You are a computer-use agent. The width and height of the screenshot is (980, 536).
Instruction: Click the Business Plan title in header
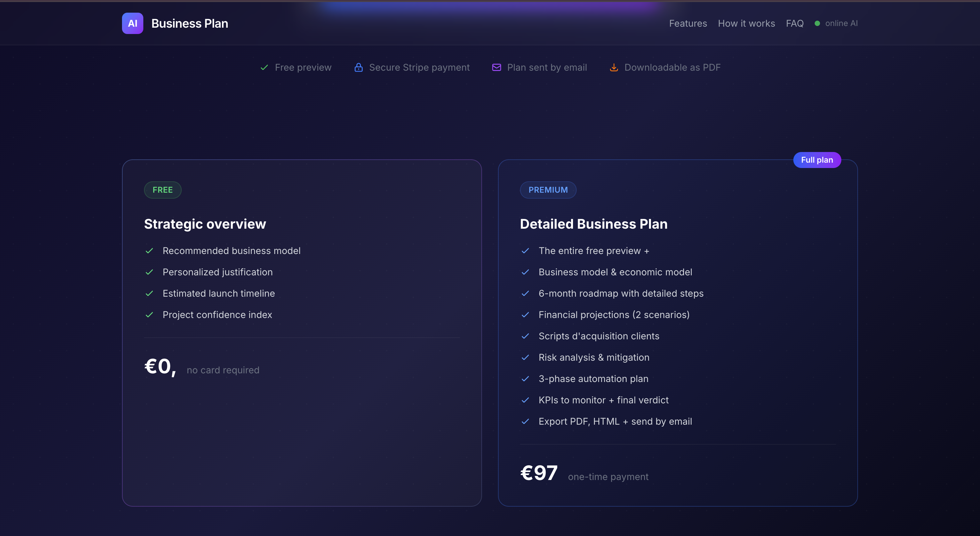coord(189,23)
